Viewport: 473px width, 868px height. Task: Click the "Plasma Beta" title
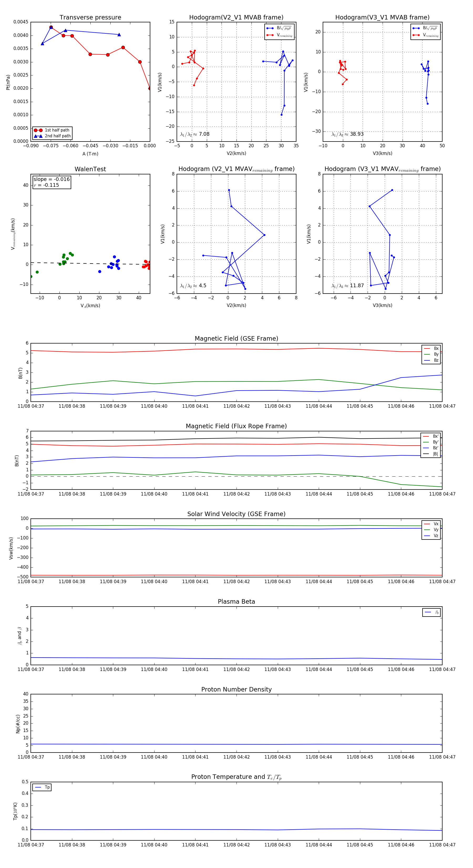pyautogui.click(x=236, y=602)
